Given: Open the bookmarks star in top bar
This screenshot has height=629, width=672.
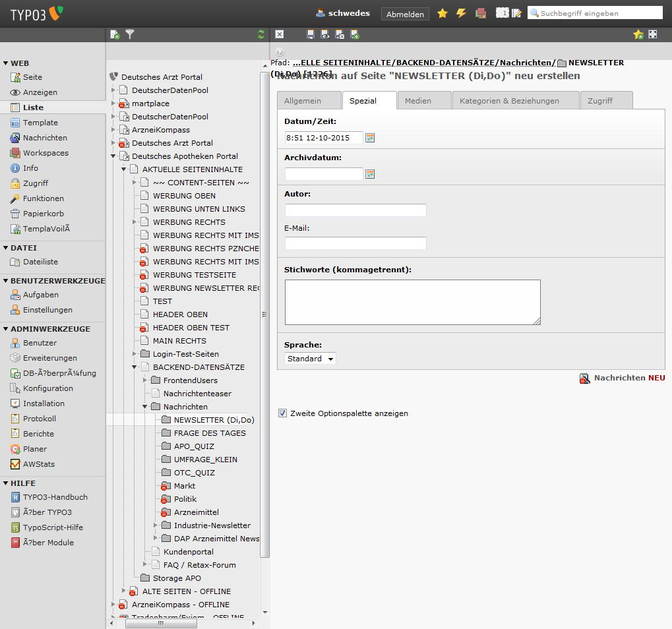Looking at the screenshot, I should coord(443,13).
